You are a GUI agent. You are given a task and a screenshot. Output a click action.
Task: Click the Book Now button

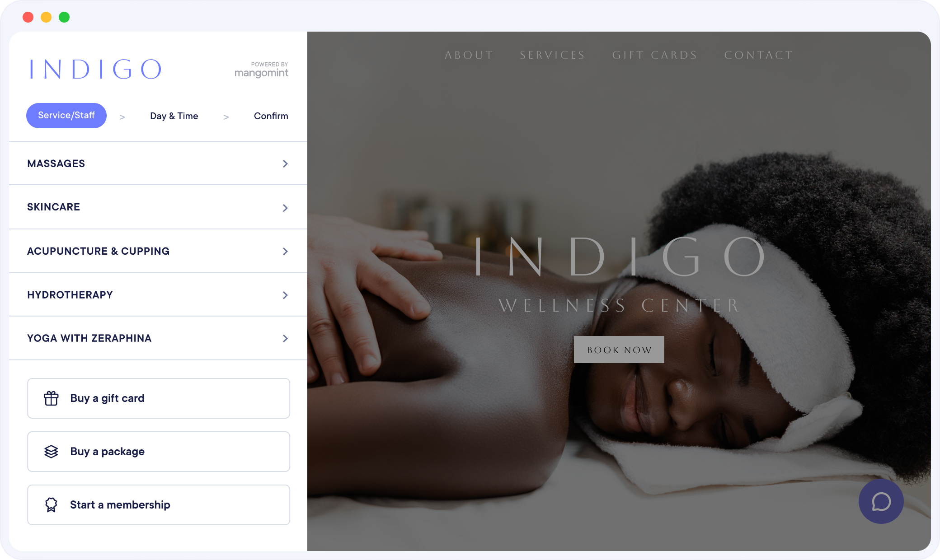(x=619, y=350)
